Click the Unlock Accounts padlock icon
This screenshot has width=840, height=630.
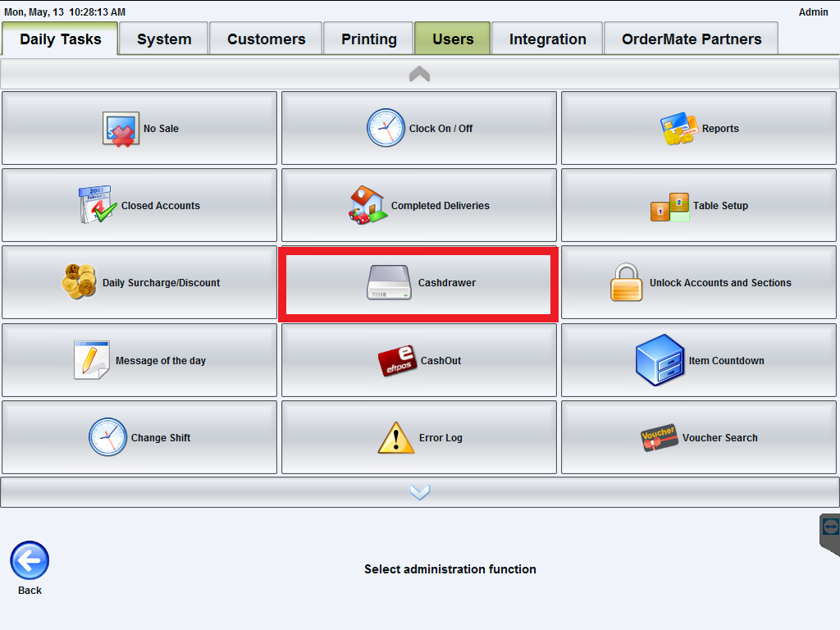pos(626,282)
